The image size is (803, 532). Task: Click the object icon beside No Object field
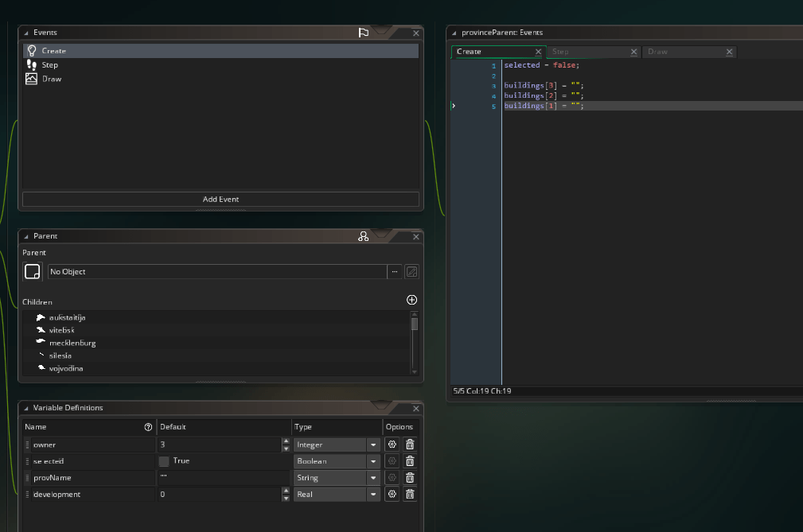tap(32, 271)
